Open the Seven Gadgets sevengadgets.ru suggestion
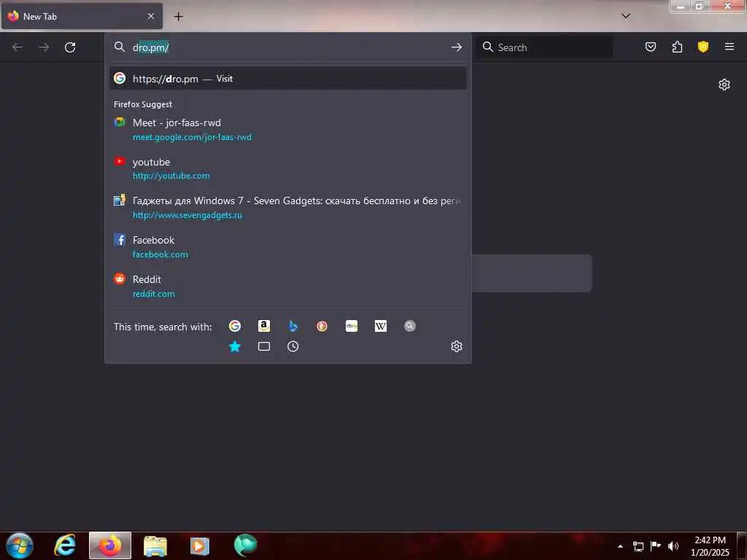 (x=287, y=208)
